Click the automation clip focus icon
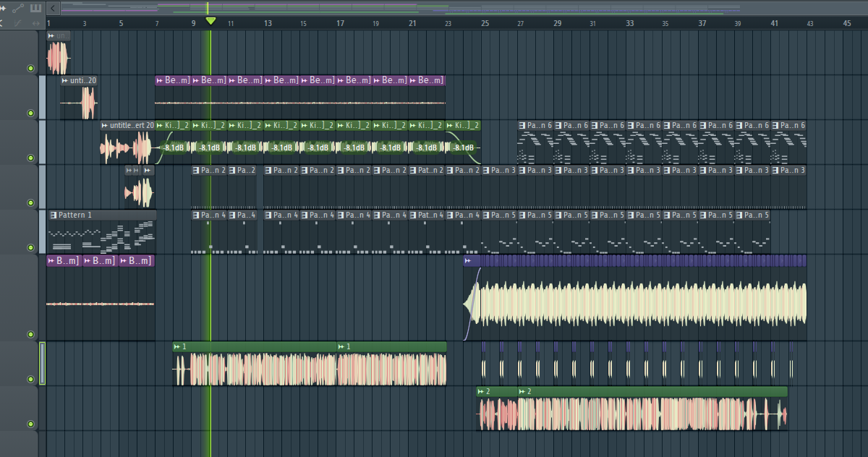The image size is (868, 457). click(x=18, y=8)
